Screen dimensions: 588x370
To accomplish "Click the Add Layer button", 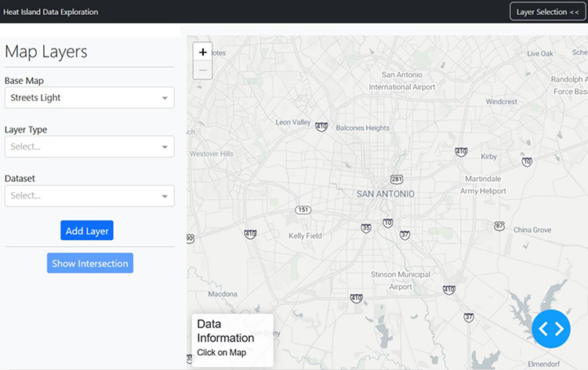I will click(87, 230).
